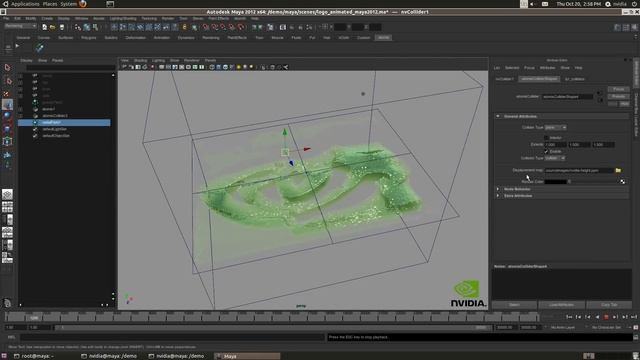The width and height of the screenshot is (640, 360).
Task: Open a scene with the folder icon
Action: pyautogui.click(x=53, y=27)
